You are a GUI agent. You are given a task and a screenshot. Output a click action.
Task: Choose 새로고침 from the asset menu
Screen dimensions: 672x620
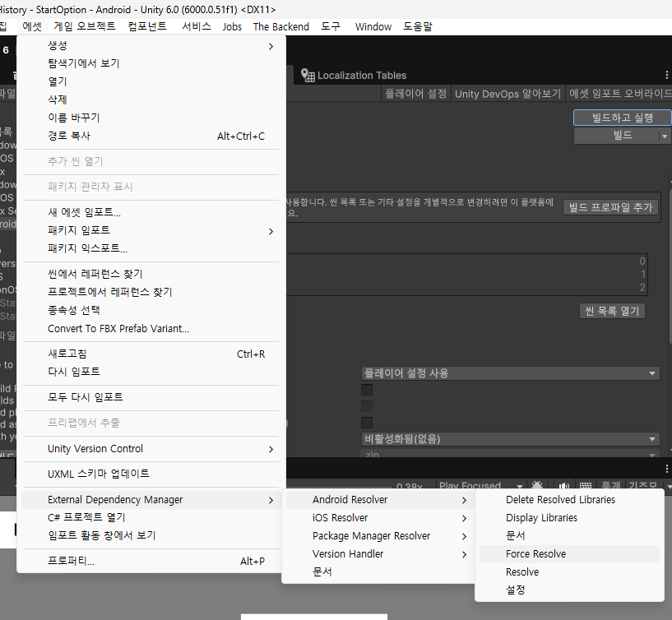[151, 354]
